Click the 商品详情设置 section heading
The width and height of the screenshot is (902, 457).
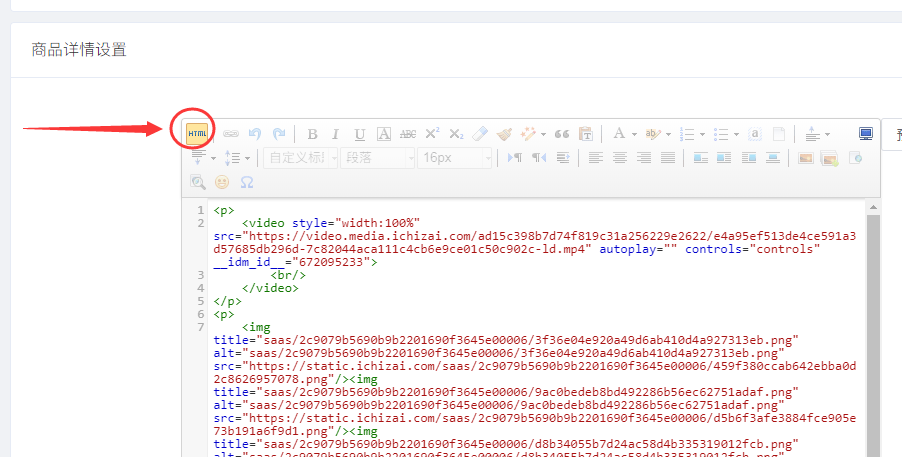(x=79, y=50)
